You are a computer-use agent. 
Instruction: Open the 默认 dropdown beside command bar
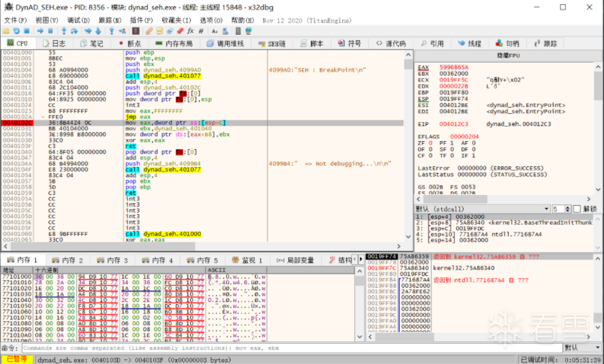[x=582, y=348]
